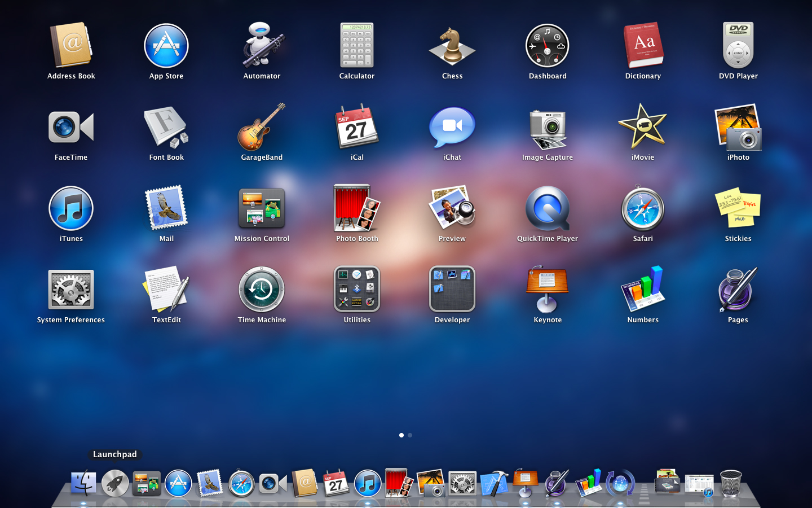Launch iTunes from the Launchpad grid
The image size is (812, 508).
[71, 208]
